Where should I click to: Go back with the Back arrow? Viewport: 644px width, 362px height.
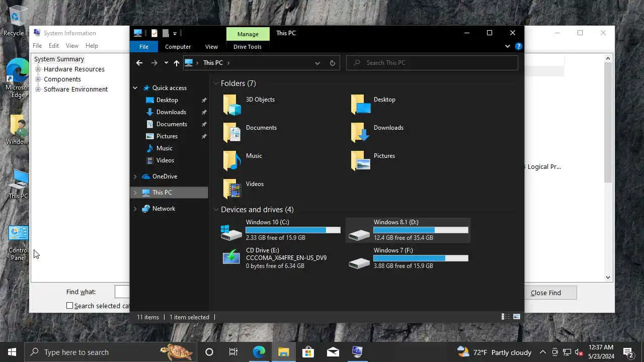click(x=139, y=63)
